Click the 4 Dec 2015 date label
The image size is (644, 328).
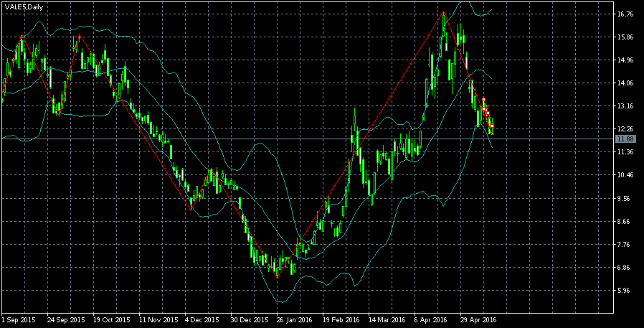[202, 320]
